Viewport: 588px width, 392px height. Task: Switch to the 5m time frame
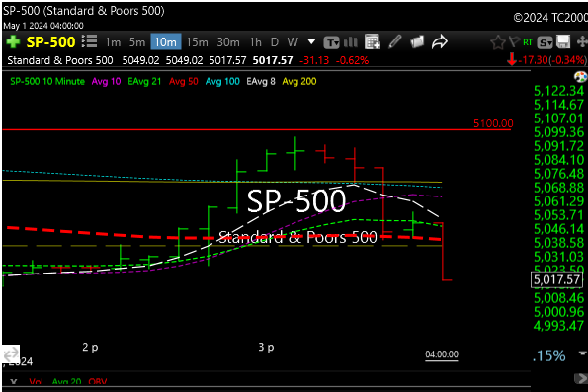tap(137, 42)
